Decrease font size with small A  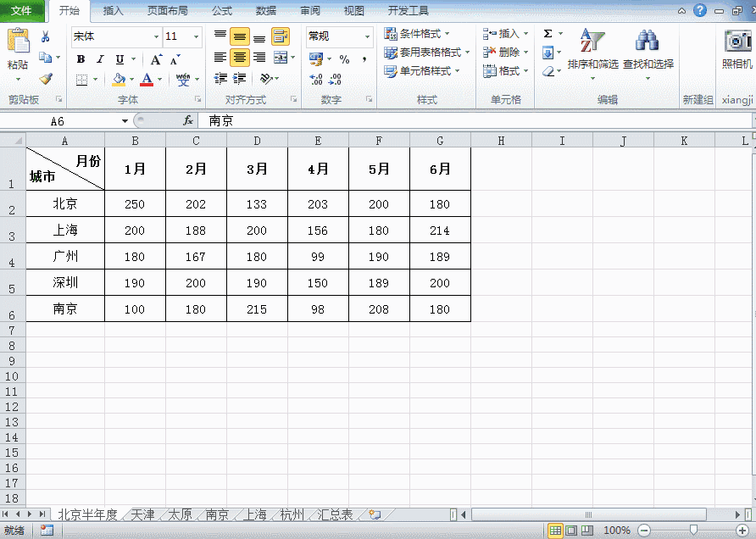(175, 60)
